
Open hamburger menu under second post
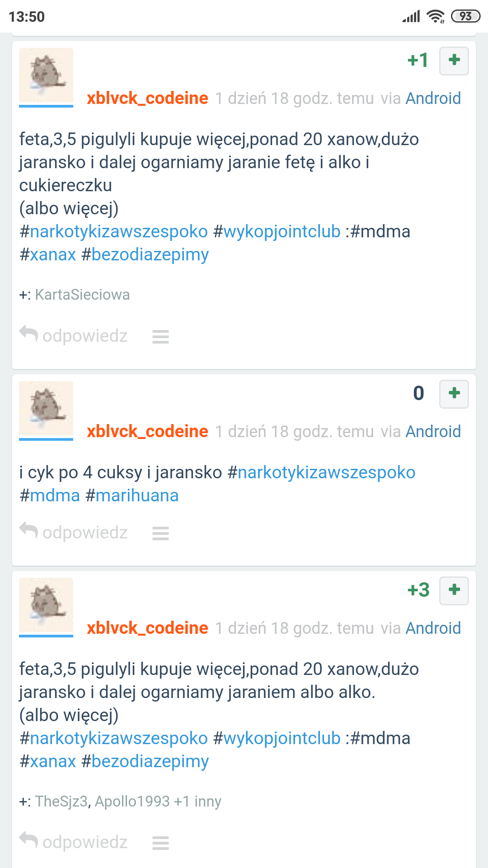pos(160,533)
